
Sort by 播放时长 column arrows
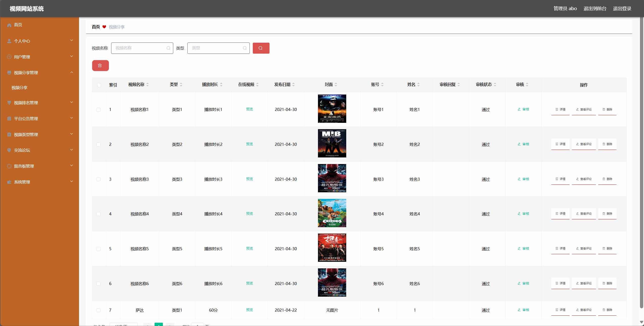(221, 85)
